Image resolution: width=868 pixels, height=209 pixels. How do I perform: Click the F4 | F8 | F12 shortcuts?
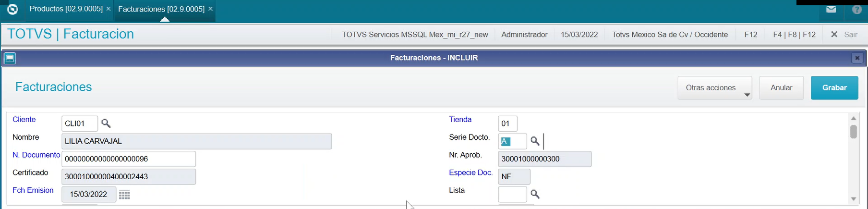794,35
